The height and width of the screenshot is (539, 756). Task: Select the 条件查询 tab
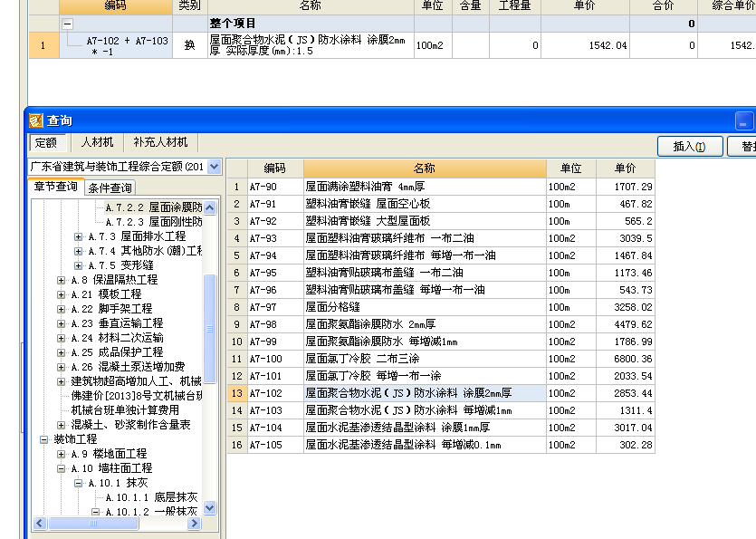click(x=110, y=188)
